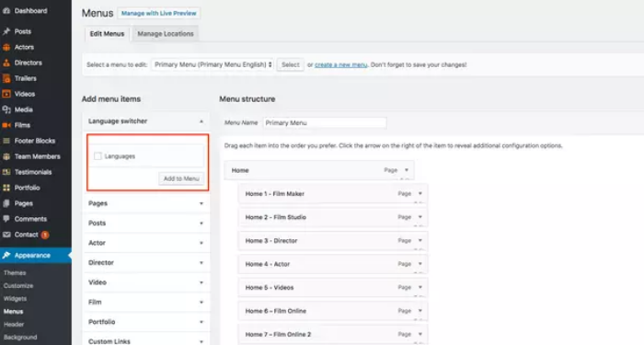Screen dimensions: 644x345
Task: Open Testimonials section label
Action: pos(33,172)
